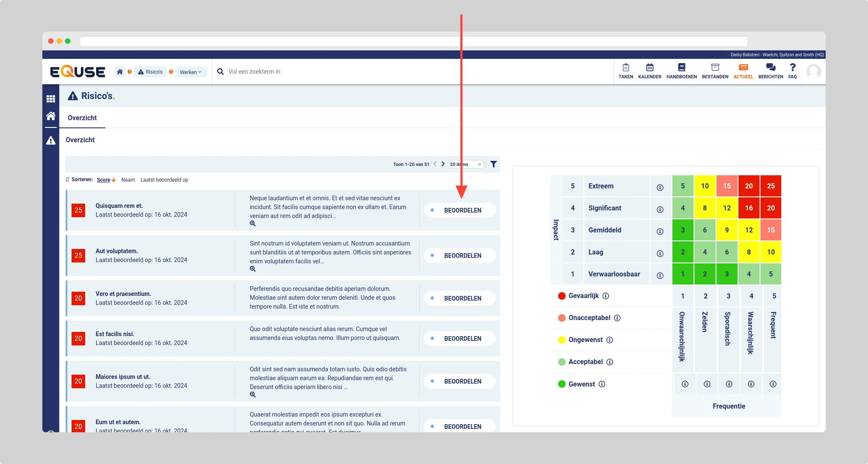Click the filter funnel icon
The image size is (868, 464).
pos(493,164)
